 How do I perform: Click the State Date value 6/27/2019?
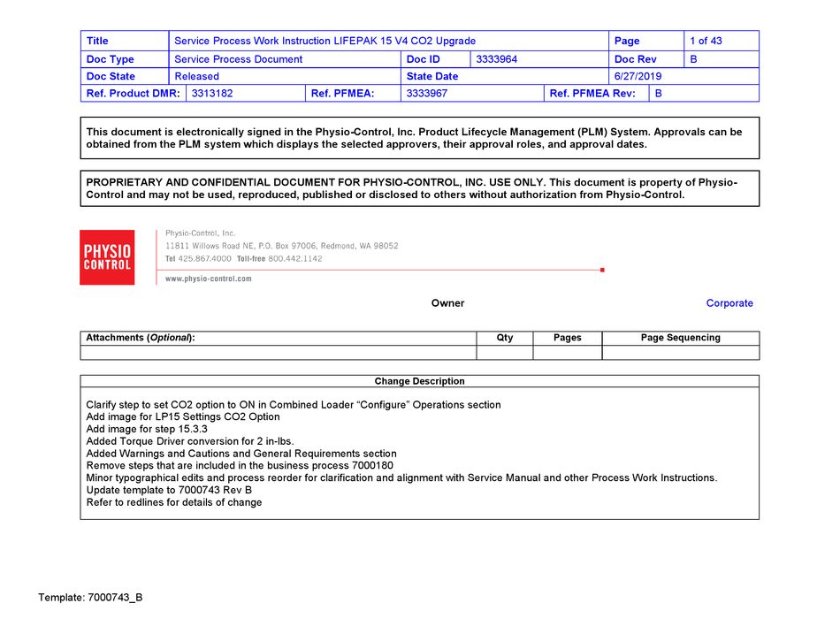638,76
